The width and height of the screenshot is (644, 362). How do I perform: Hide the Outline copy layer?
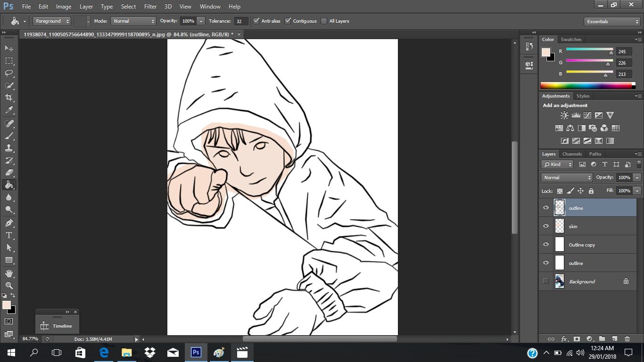(x=546, y=245)
